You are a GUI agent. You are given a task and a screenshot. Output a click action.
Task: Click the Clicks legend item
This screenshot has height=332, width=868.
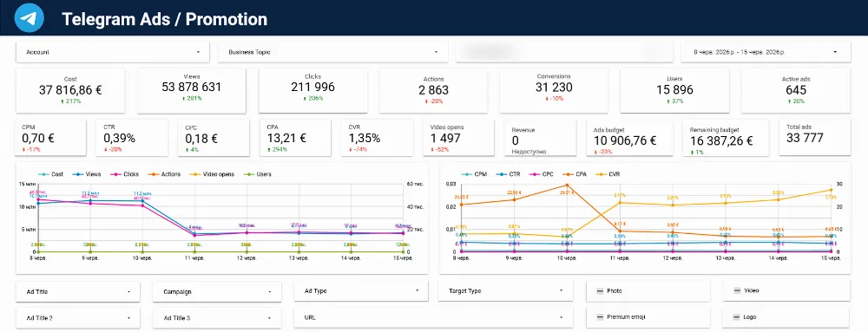click(125, 174)
